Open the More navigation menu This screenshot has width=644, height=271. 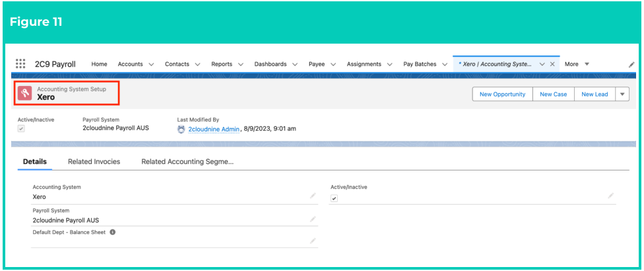tap(577, 64)
